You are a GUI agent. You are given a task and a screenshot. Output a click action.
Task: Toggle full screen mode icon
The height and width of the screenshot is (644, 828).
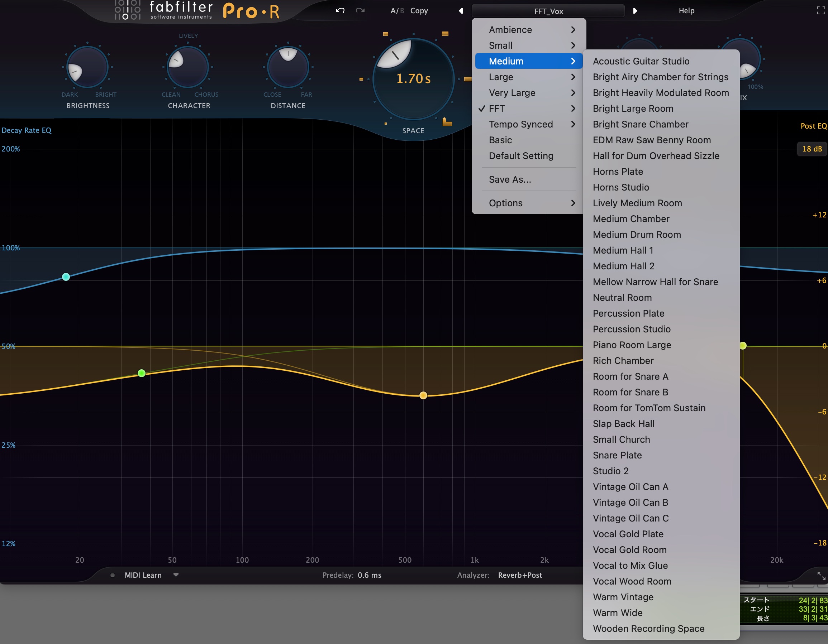click(821, 11)
